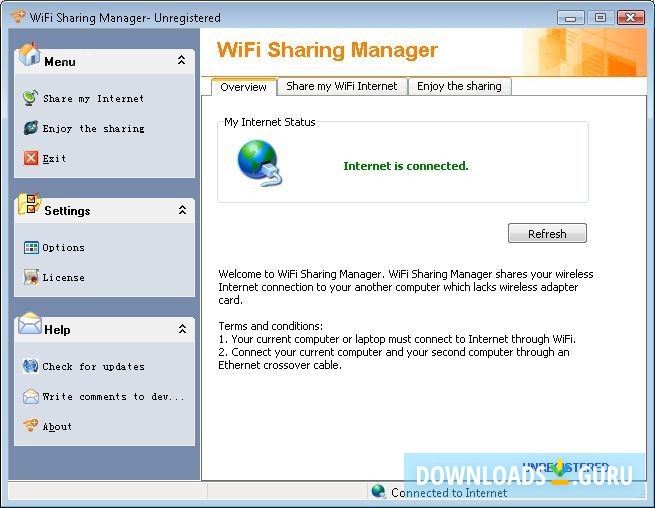The image size is (655, 508).
Task: Maximize the WiFi Sharing Manager window
Action: (x=600, y=18)
